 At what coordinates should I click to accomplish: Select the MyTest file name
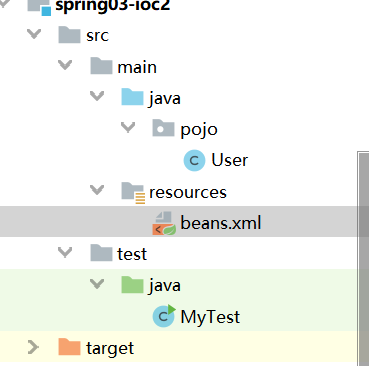coord(210,317)
